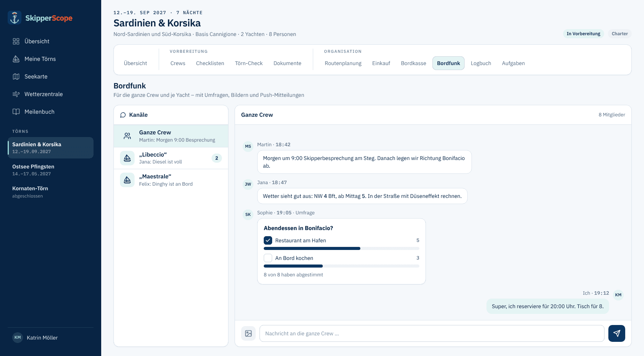Click Jana's JW avatar
644x356 pixels.
[x=248, y=184]
